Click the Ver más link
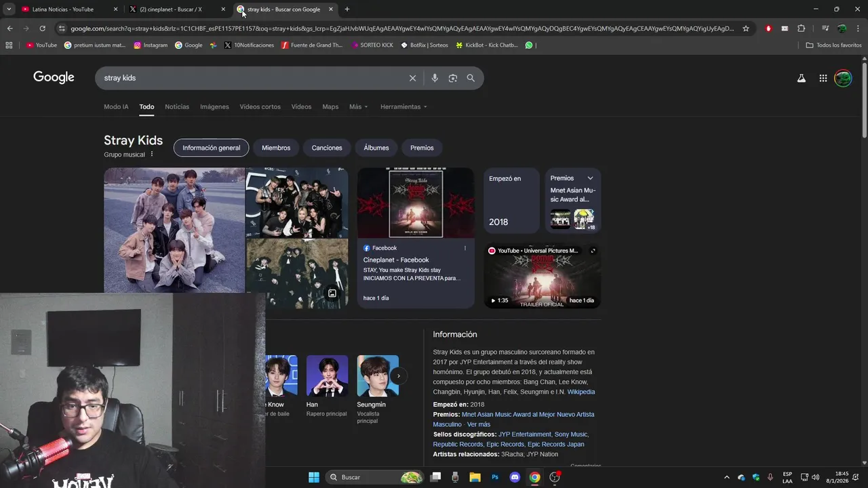 pyautogui.click(x=479, y=424)
